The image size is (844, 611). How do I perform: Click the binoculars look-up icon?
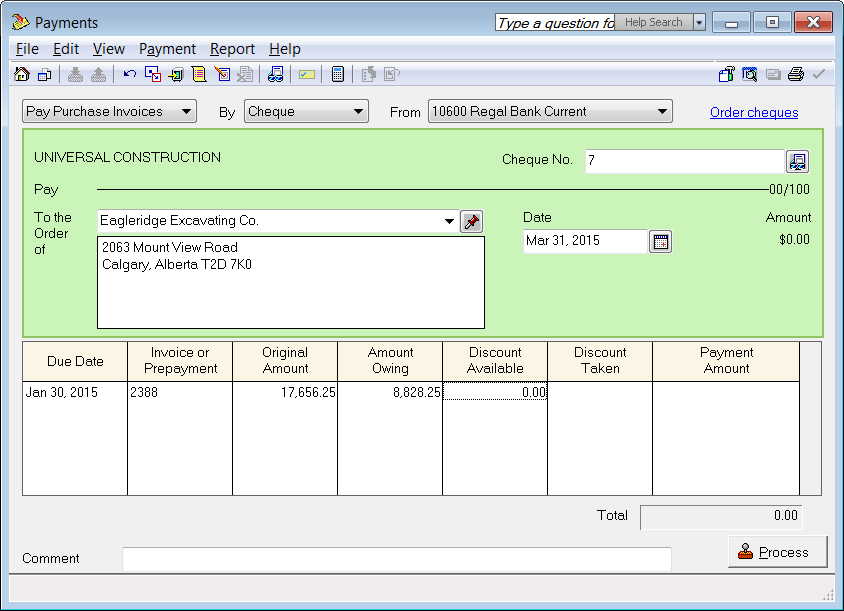276,74
